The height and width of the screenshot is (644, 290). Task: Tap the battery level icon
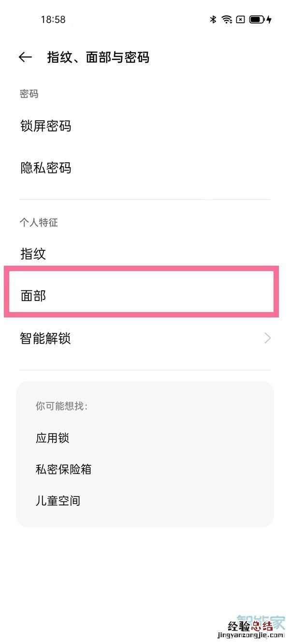point(257,20)
